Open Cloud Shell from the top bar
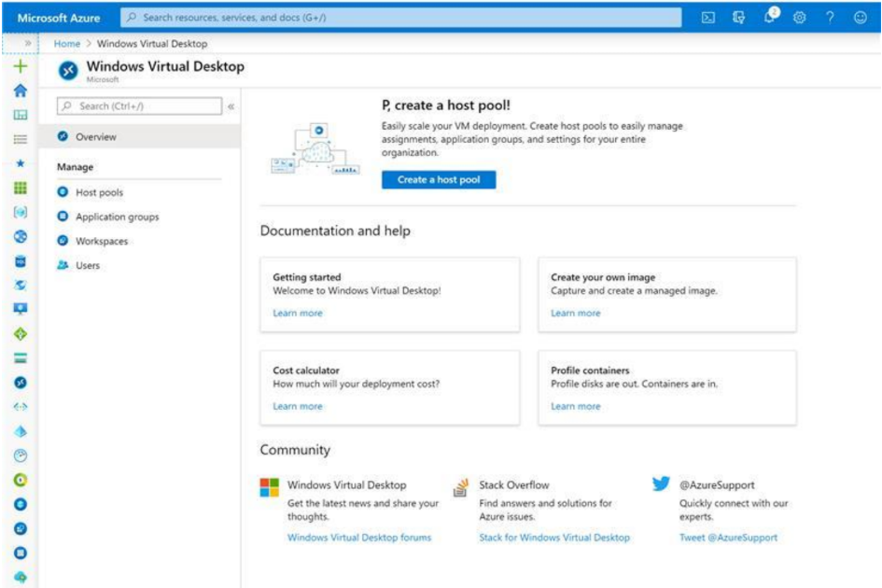 [708, 18]
